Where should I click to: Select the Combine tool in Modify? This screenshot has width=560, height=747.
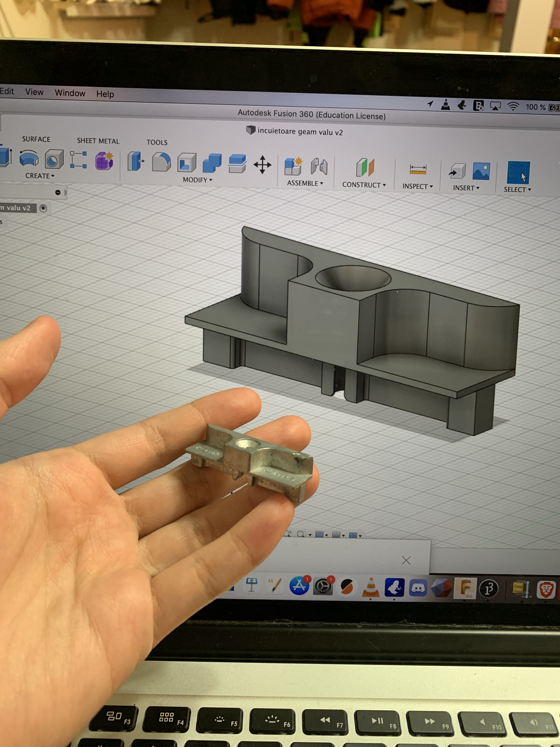(212, 163)
